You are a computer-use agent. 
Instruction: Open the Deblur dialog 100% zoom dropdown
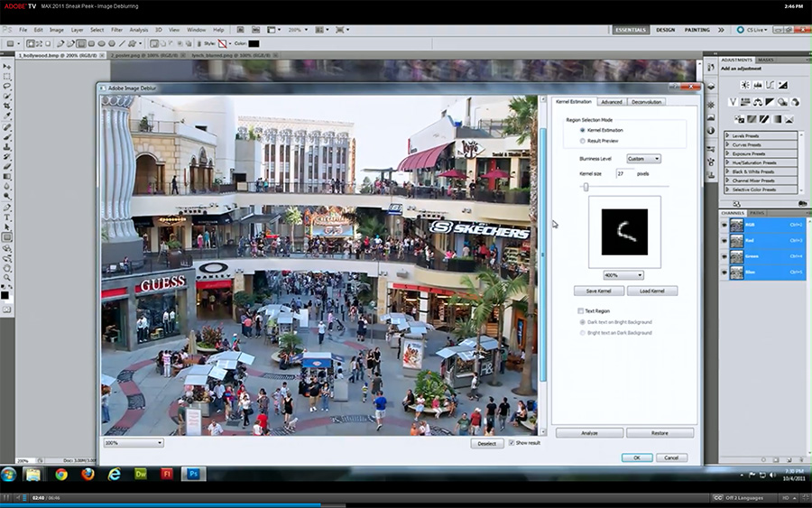[134, 443]
